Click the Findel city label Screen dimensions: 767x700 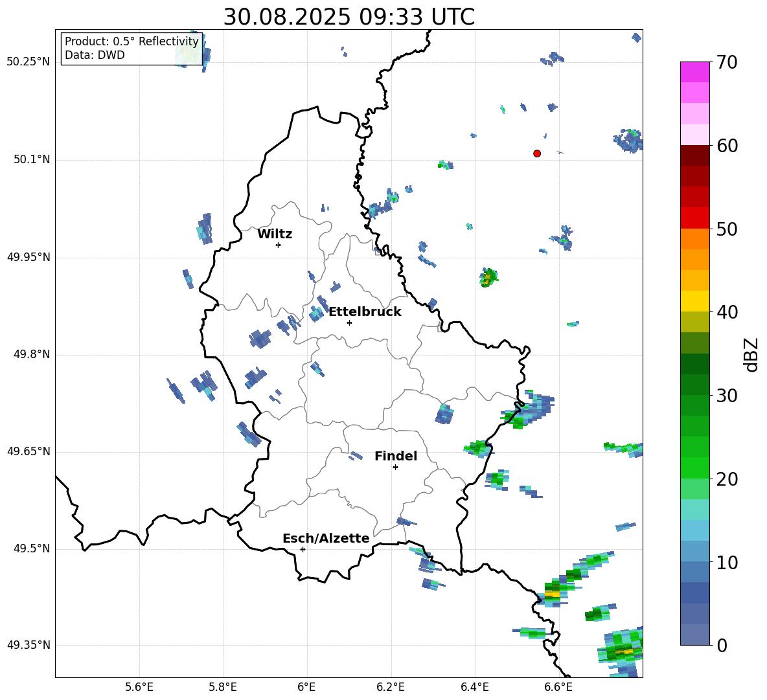tap(396, 456)
